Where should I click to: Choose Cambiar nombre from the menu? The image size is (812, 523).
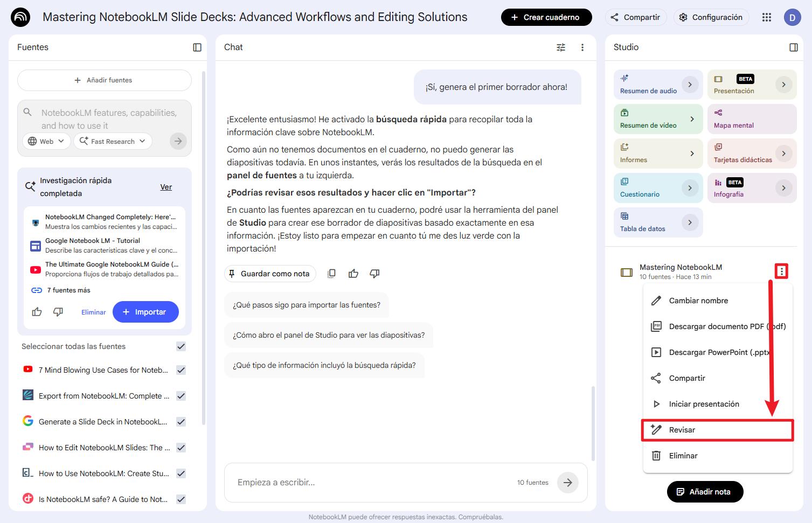pos(718,301)
